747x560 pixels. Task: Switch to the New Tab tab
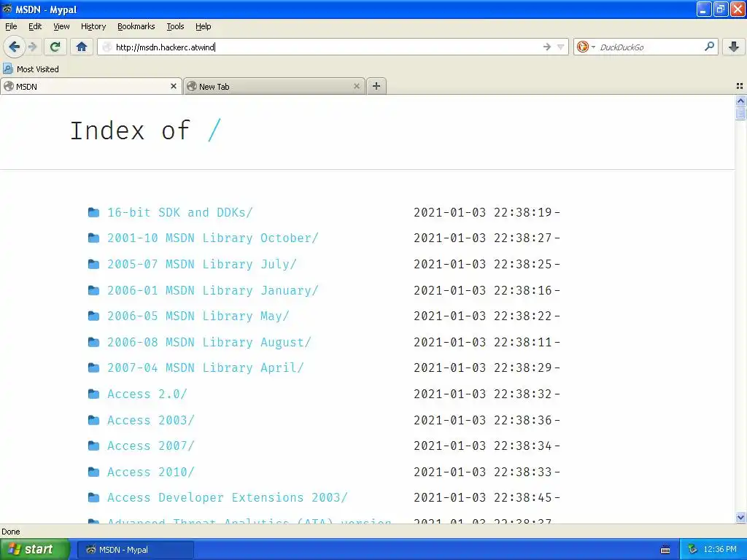coord(274,86)
